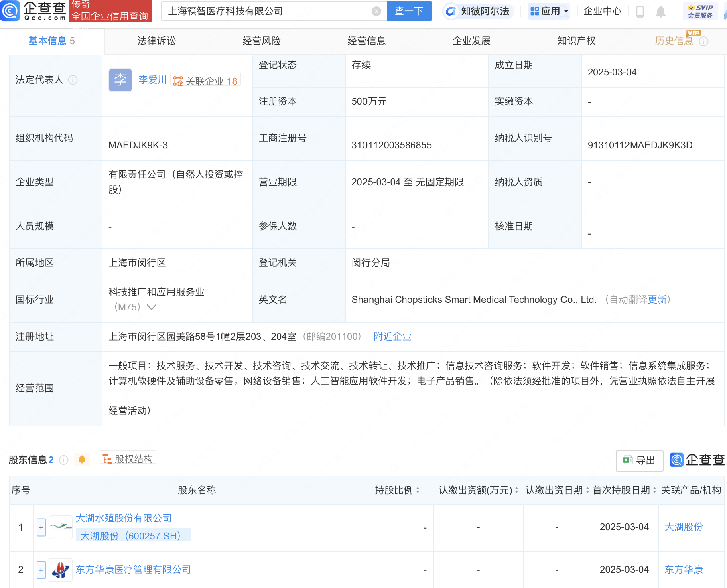
Task: Click shareholder alert bell icon
Action: click(x=82, y=460)
